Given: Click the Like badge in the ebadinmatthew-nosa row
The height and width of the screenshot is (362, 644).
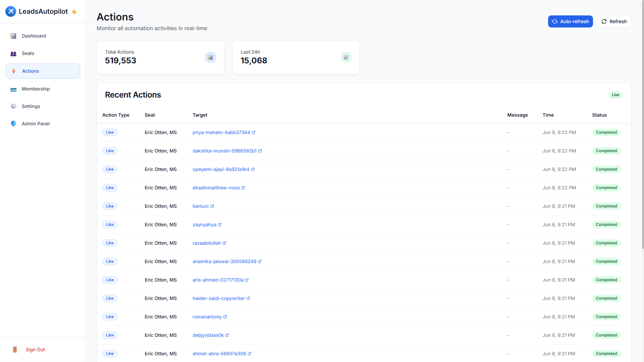Looking at the screenshot, I should pyautogui.click(x=110, y=188).
